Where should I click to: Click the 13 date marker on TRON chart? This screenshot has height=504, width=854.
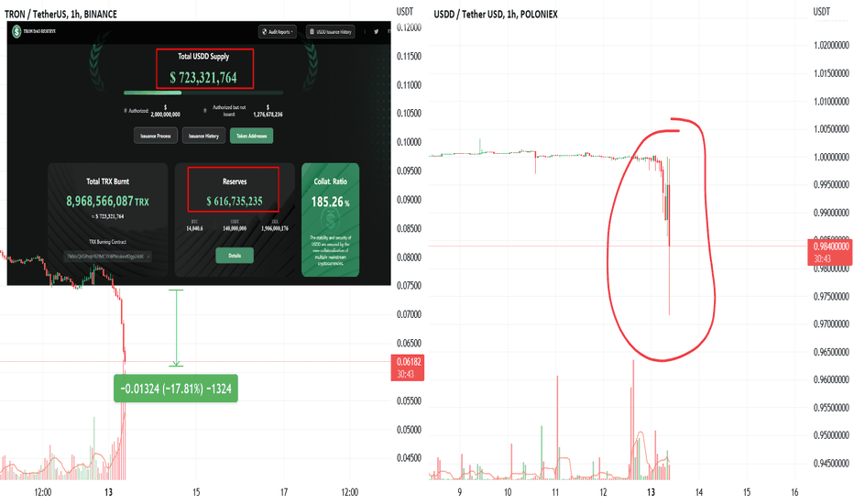pyautogui.click(x=108, y=492)
